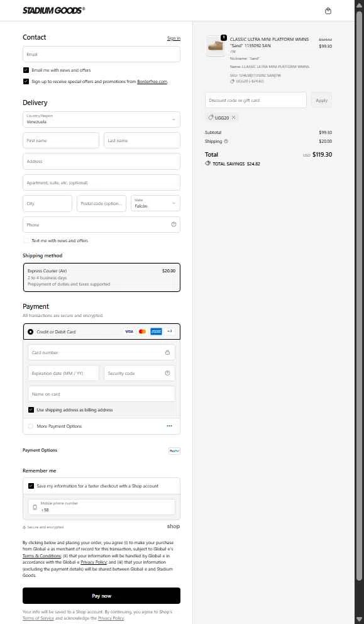Click the Shop logo near Remember me

pos(174,526)
